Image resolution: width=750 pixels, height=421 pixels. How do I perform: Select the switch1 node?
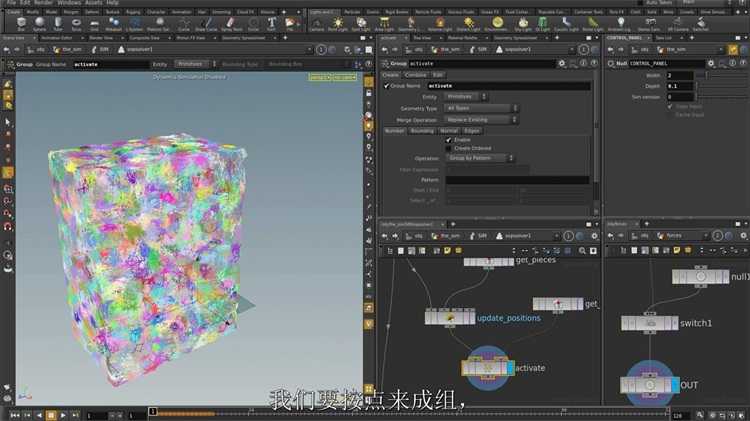[x=650, y=323]
